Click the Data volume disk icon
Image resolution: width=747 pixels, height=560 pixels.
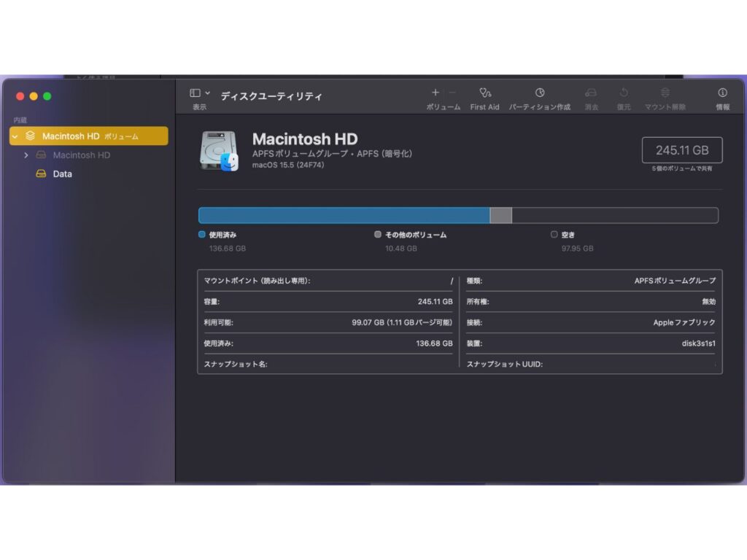42,174
